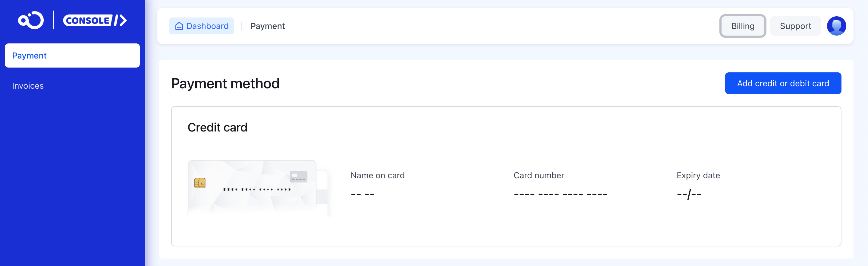The width and height of the screenshot is (868, 266).
Task: Open the user profile avatar menu
Action: 836,26
